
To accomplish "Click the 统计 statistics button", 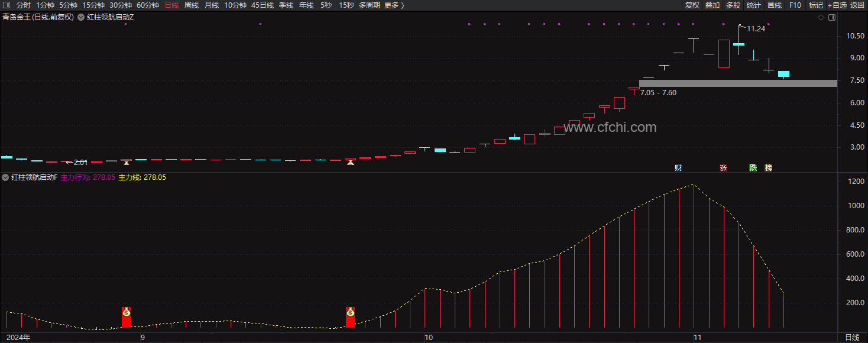I will [x=754, y=5].
